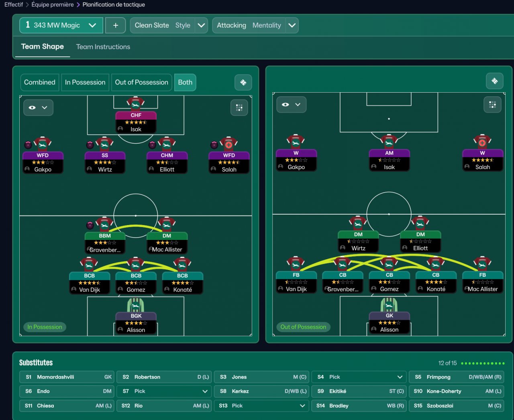Image resolution: width=514 pixels, height=420 pixels.
Task: Select substitute S9 Ekitiké
Action: pos(359,391)
